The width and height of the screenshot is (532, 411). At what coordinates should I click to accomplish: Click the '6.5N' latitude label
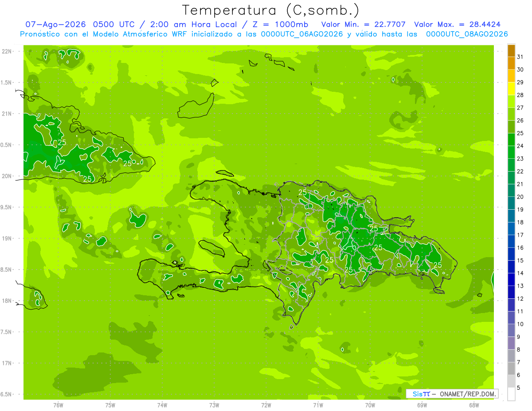[6, 394]
